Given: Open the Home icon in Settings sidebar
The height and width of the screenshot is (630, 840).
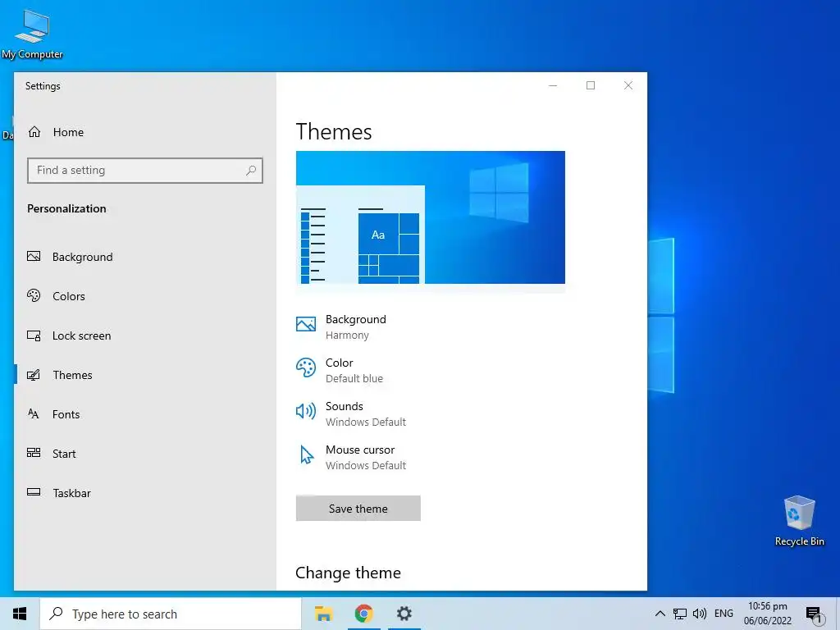Looking at the screenshot, I should coord(34,132).
